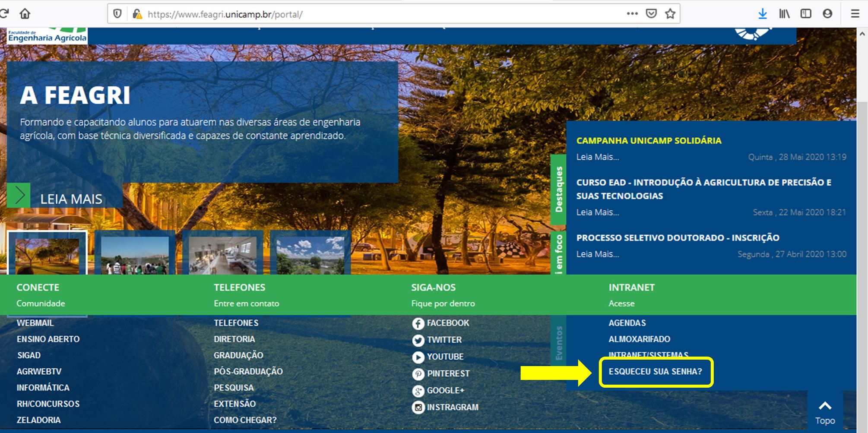Open the Eventos vertical tab
Screen dimensions: 868x433
coord(558,343)
